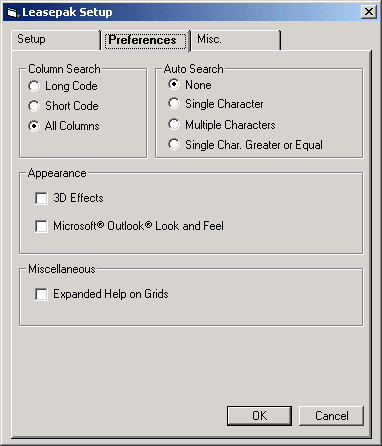The height and width of the screenshot is (446, 382).
Task: Check Expanded Help on Grids
Action: (x=41, y=294)
